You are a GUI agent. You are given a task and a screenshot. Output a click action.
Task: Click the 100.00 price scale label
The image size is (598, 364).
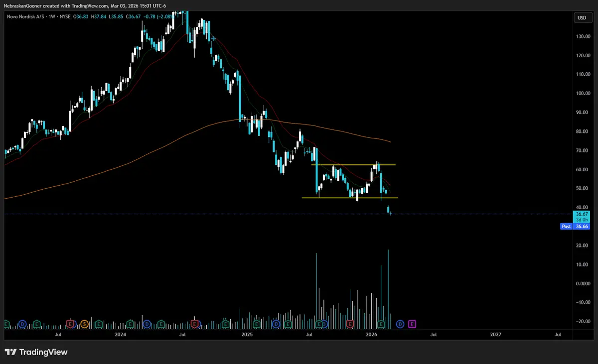pos(584,94)
